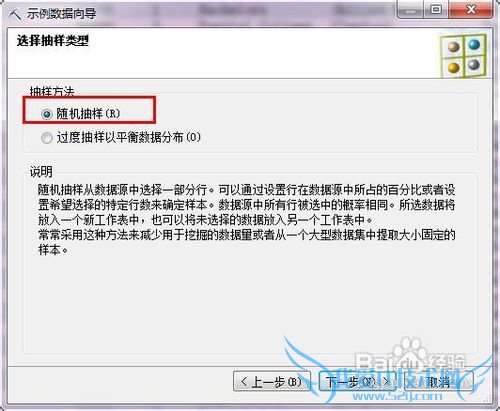Cancel the wizard with 取消 button

click(x=439, y=381)
